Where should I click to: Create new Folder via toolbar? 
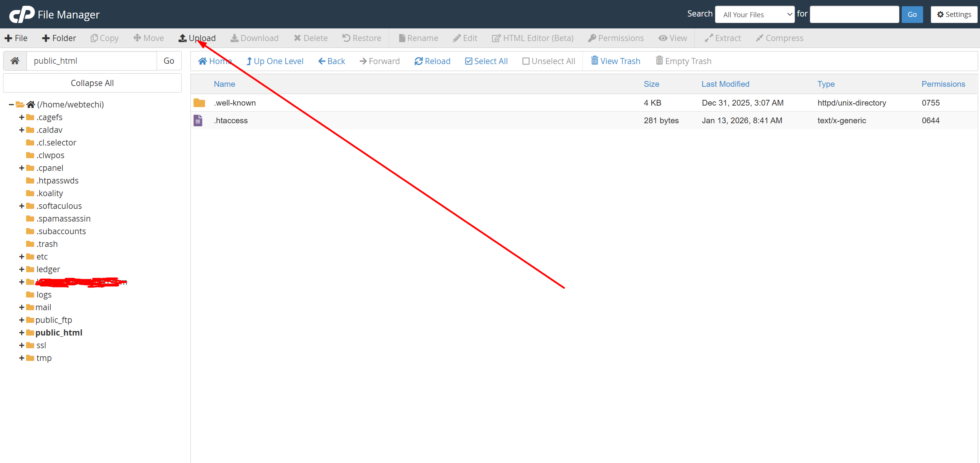[x=59, y=38]
